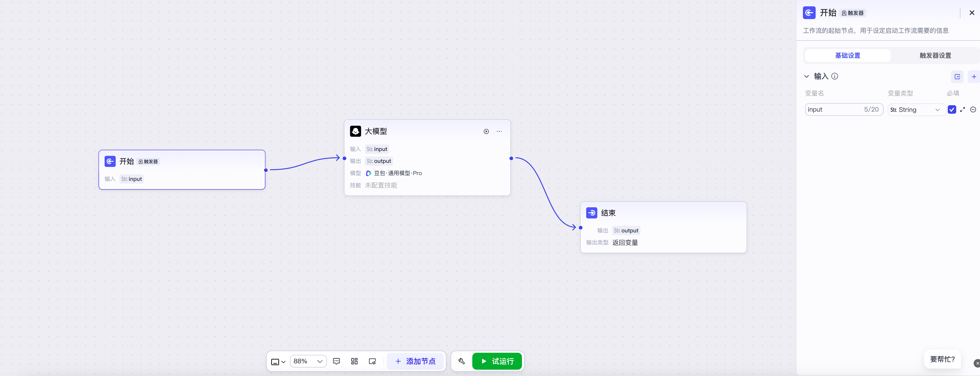Click the import variables icon

coord(957,76)
